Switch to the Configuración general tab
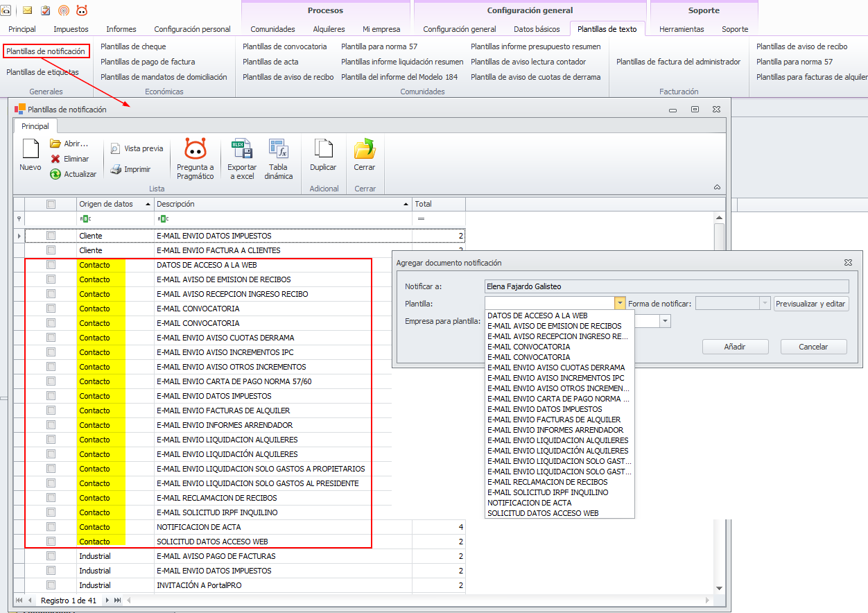 (459, 29)
